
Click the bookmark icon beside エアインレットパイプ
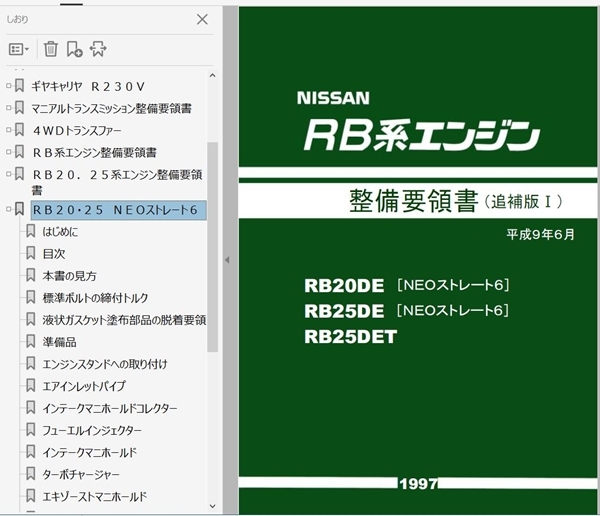(31, 385)
